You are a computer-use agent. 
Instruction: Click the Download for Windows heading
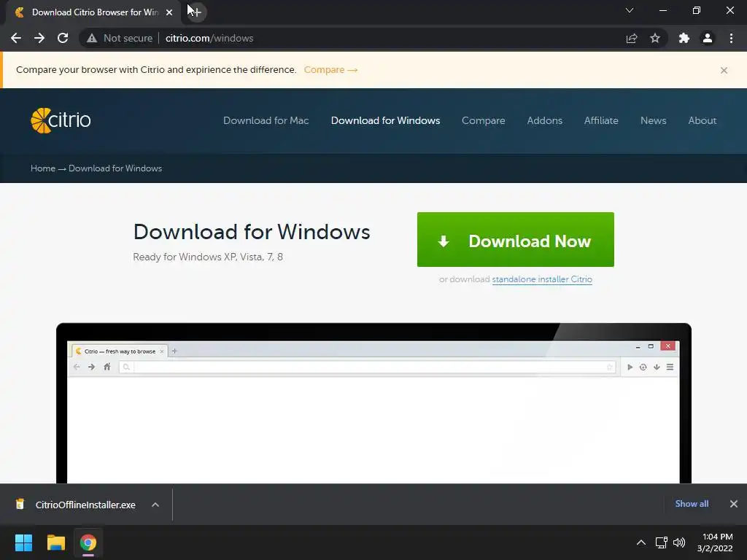(252, 232)
